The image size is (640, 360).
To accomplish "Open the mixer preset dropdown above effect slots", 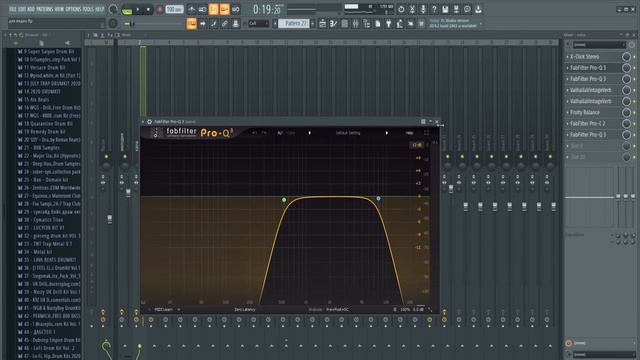I will tap(599, 44).
